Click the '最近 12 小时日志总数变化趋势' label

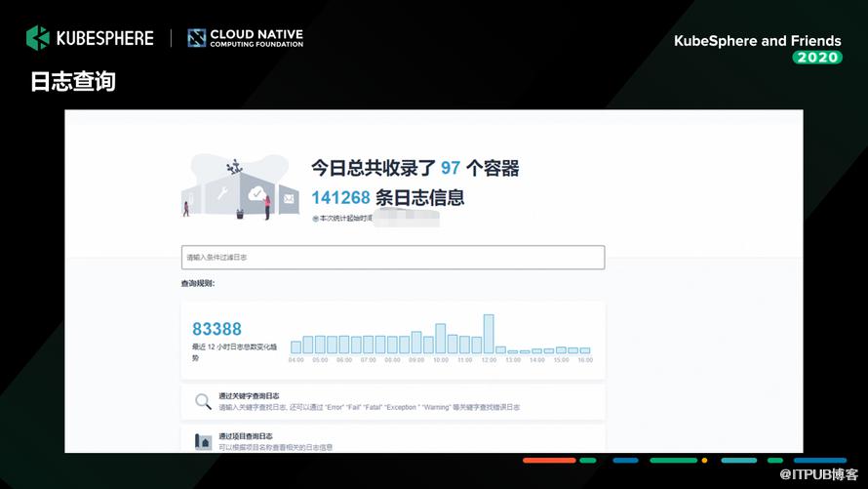point(234,352)
